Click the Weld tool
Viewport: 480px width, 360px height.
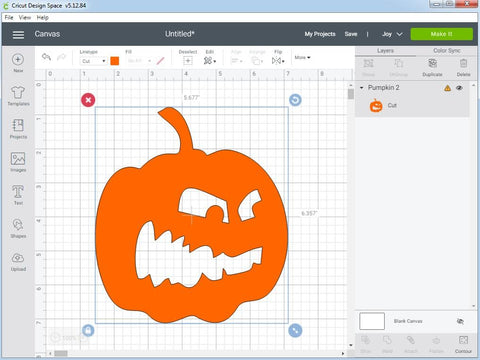(x=387, y=344)
